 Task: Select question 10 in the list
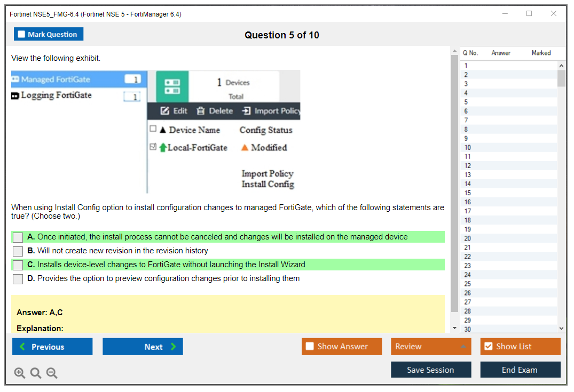click(x=468, y=148)
